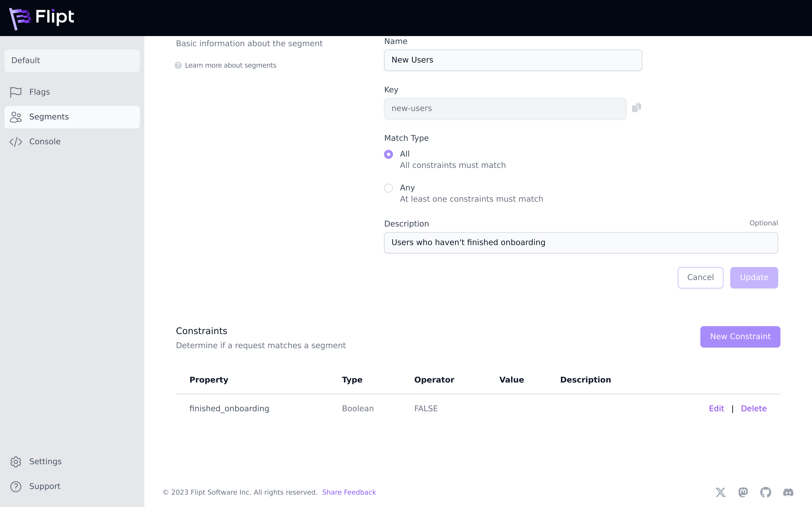Go to Flags in sidebar
Image resolution: width=812 pixels, height=507 pixels.
point(39,92)
